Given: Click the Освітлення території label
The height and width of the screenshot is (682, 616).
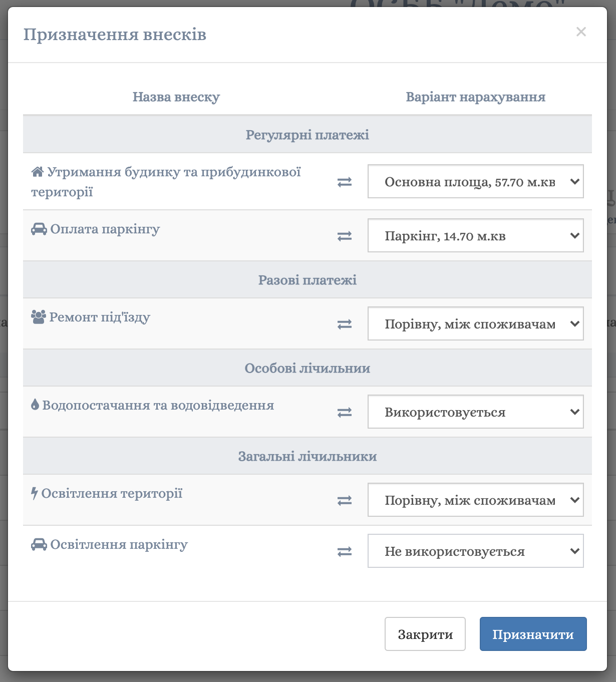Looking at the screenshot, I should tap(112, 494).
